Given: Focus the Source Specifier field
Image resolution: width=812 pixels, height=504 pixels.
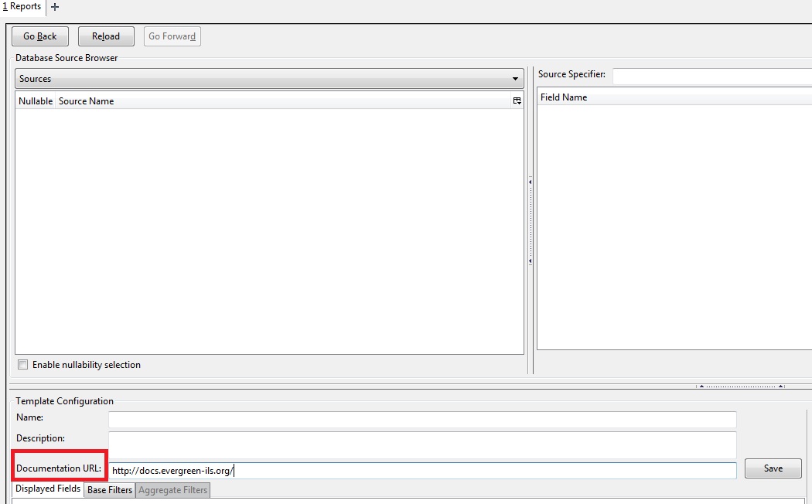Looking at the screenshot, I should coord(711,76).
